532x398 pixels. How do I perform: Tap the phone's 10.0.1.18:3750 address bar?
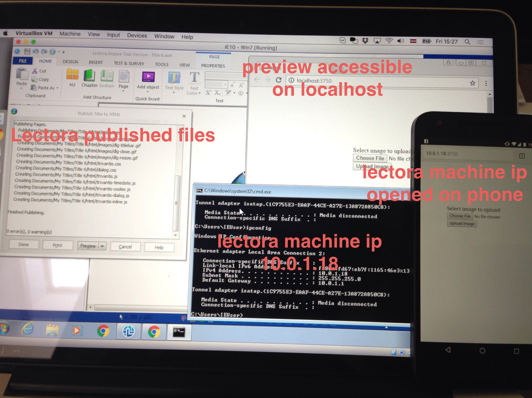[x=467, y=154]
